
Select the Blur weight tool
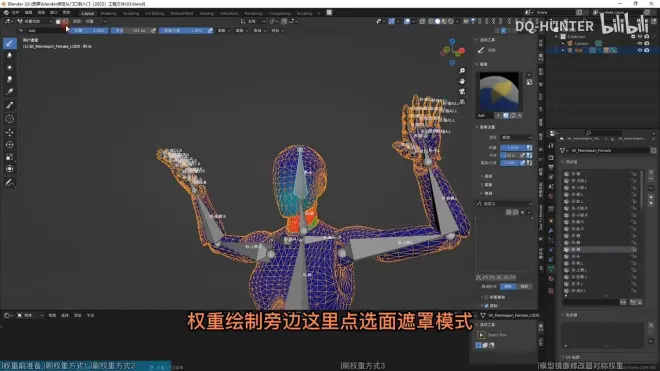(x=10, y=56)
